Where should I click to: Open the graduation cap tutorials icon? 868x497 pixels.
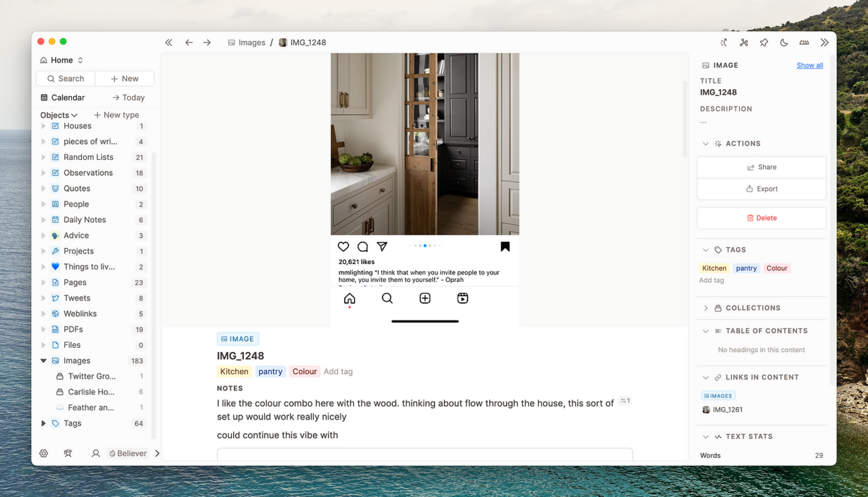coord(68,453)
